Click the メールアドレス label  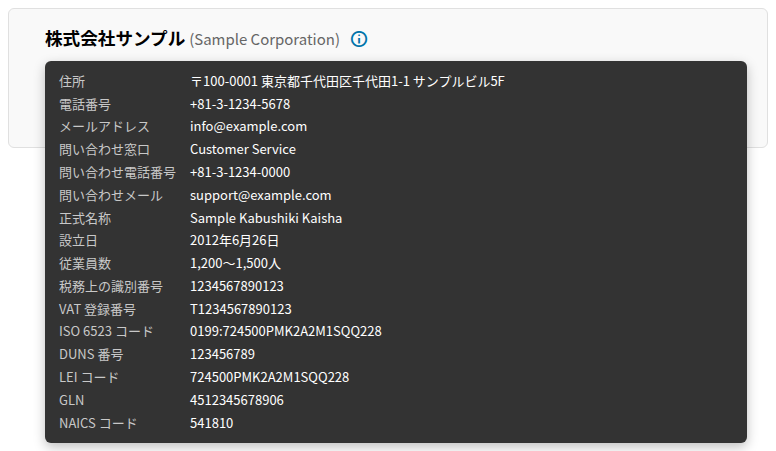point(104,127)
